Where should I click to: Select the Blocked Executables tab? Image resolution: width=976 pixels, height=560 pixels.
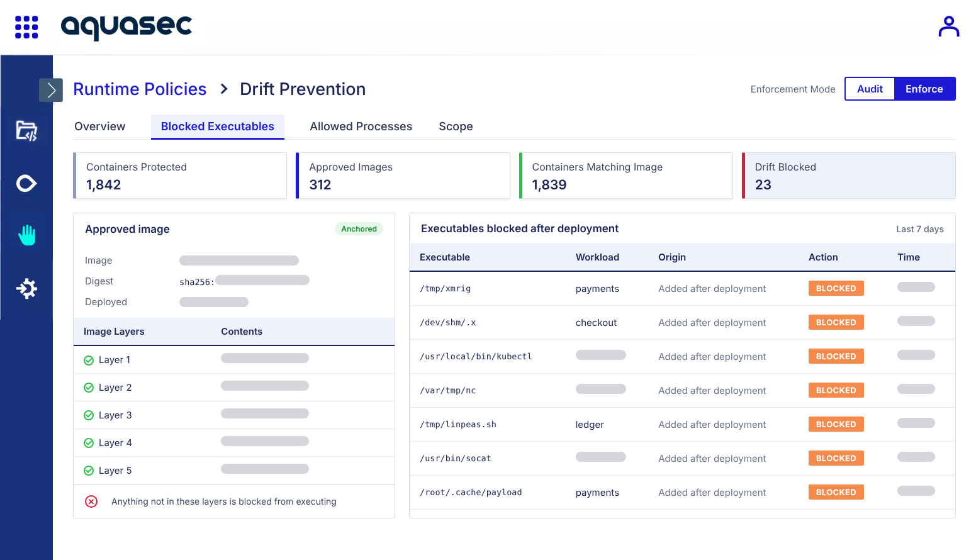coord(218,126)
